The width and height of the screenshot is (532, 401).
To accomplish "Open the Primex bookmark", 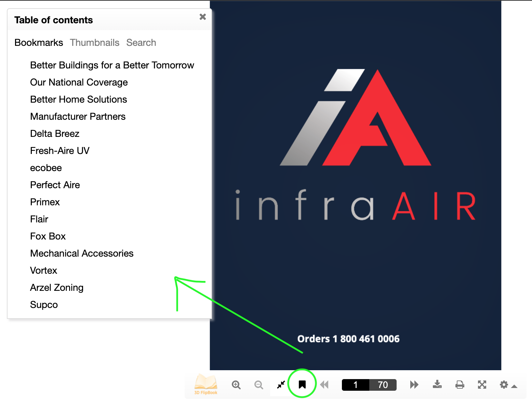I will pyautogui.click(x=45, y=202).
